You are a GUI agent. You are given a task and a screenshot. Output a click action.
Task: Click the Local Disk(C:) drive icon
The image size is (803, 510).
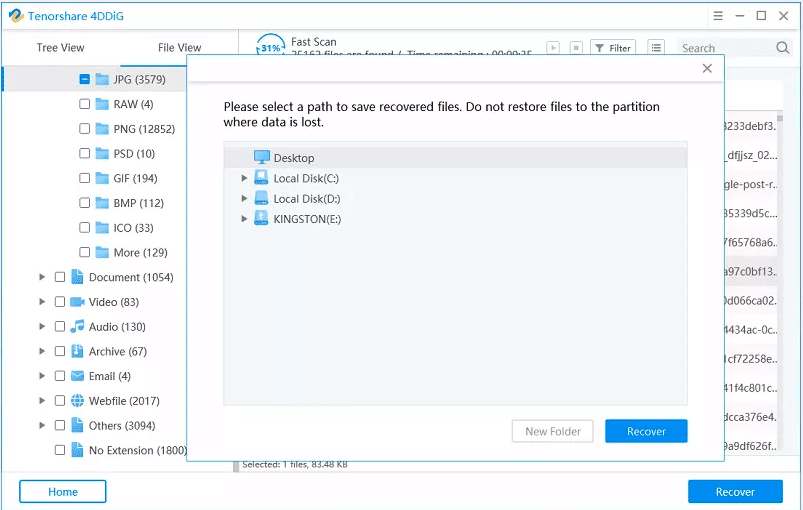point(261,178)
